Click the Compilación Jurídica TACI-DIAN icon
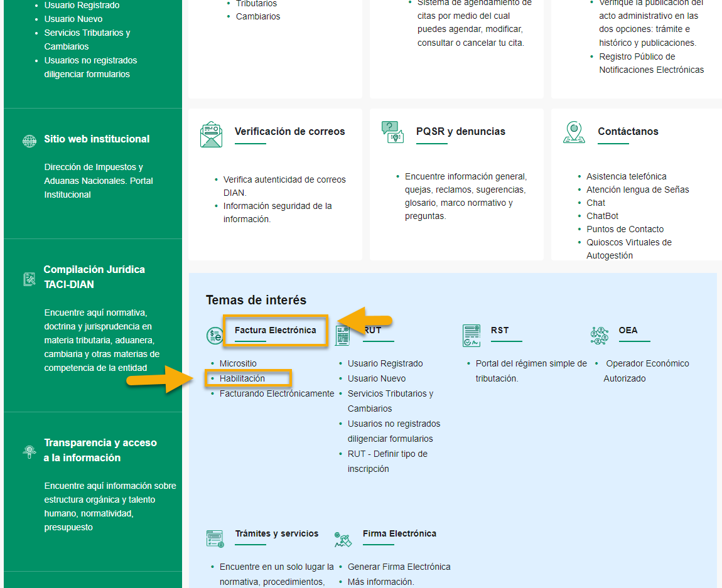This screenshot has height=588, width=722. [30, 279]
